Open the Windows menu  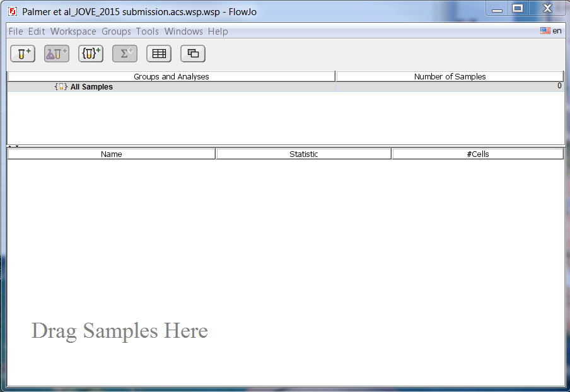(183, 32)
